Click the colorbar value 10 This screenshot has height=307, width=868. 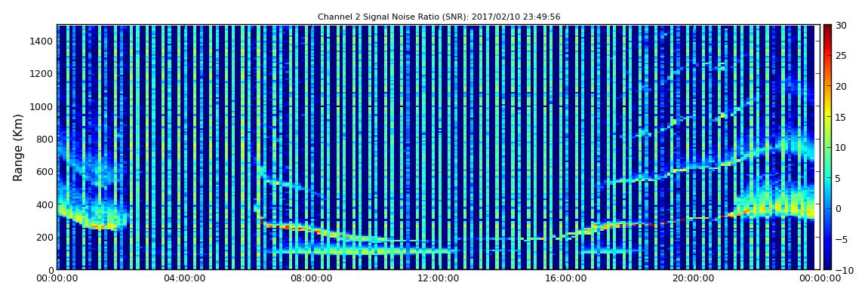click(841, 148)
